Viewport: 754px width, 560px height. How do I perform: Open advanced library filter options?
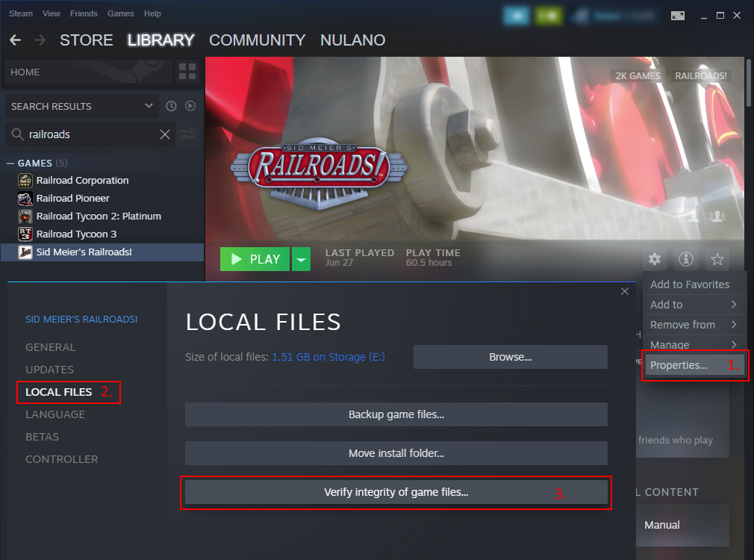pos(187,134)
